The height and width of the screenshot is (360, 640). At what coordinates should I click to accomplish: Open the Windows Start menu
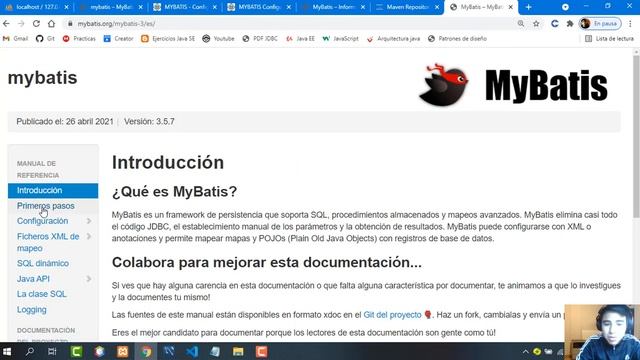(x=7, y=351)
